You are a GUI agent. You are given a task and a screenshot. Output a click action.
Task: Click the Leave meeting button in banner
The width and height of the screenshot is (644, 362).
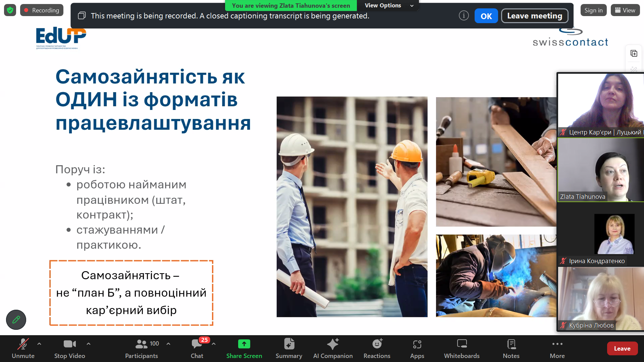point(534,16)
